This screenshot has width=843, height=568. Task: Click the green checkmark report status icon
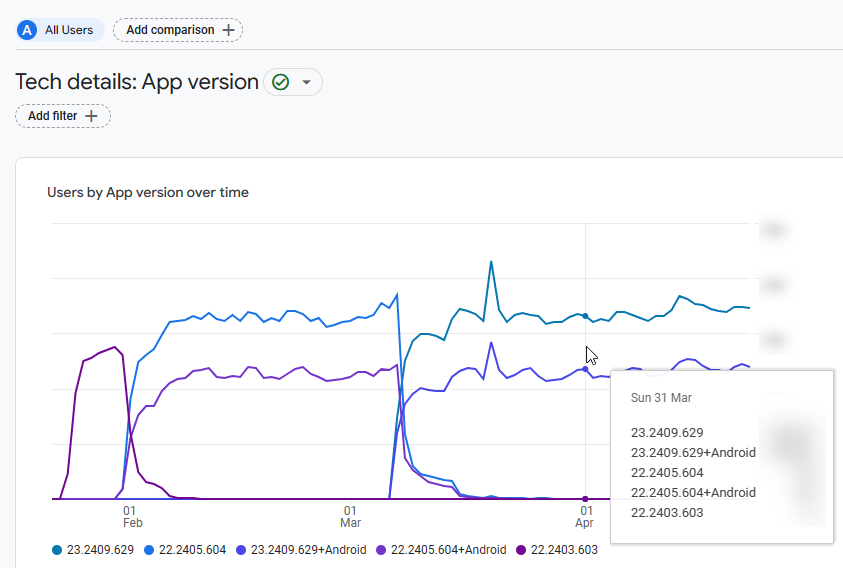(281, 82)
